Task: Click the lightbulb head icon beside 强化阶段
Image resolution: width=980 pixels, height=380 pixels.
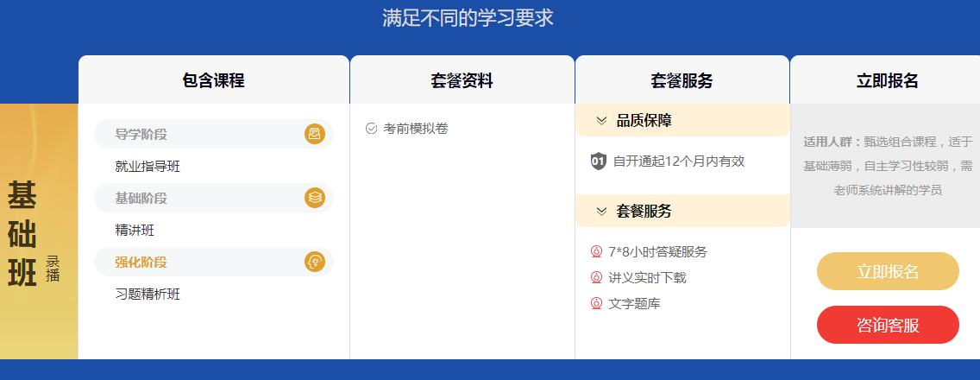Action: (x=315, y=262)
